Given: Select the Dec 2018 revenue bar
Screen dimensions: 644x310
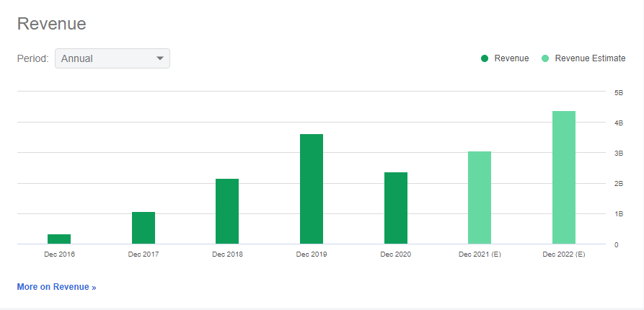Looking at the screenshot, I should tap(227, 211).
